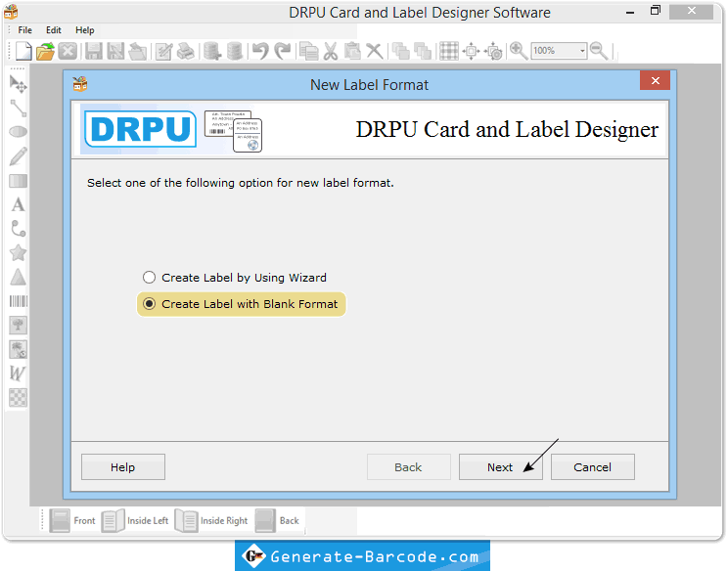
Task: Click the Send to back icon
Action: coord(423,51)
